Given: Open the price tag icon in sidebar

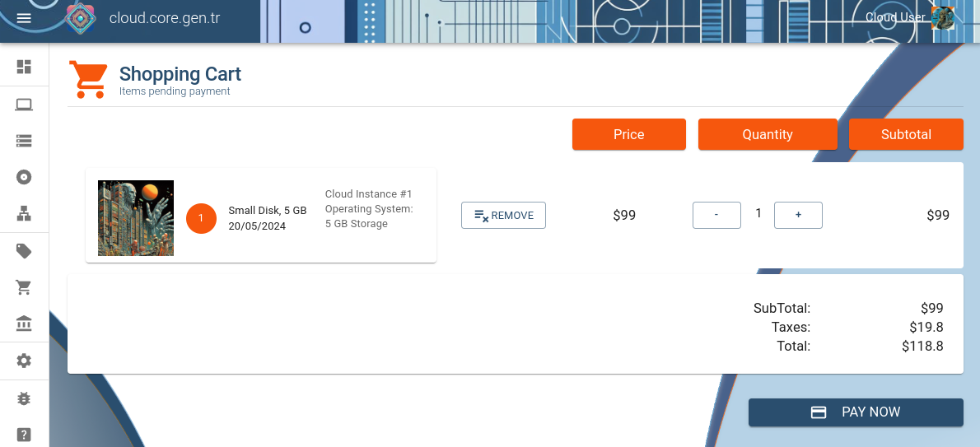Looking at the screenshot, I should 24,251.
